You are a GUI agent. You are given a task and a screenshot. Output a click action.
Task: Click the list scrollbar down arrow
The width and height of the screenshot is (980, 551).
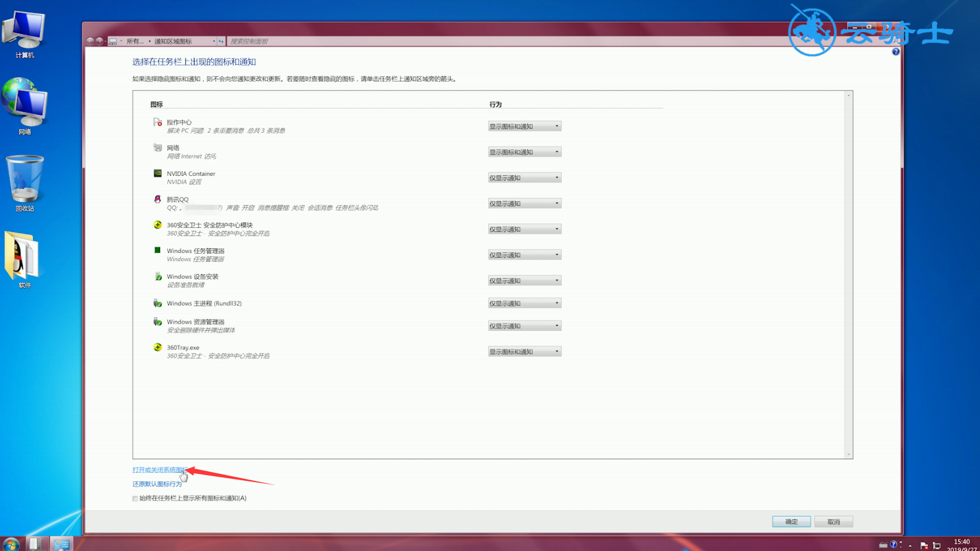pos(849,454)
